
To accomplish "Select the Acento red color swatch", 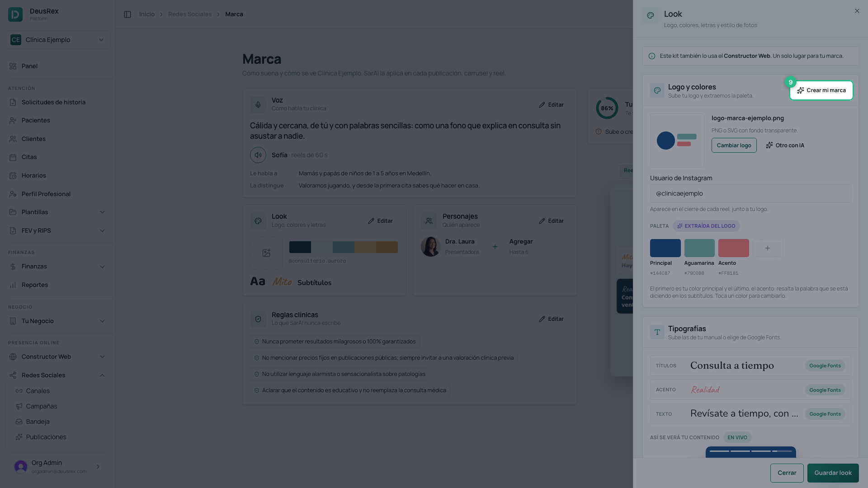I will click(733, 248).
